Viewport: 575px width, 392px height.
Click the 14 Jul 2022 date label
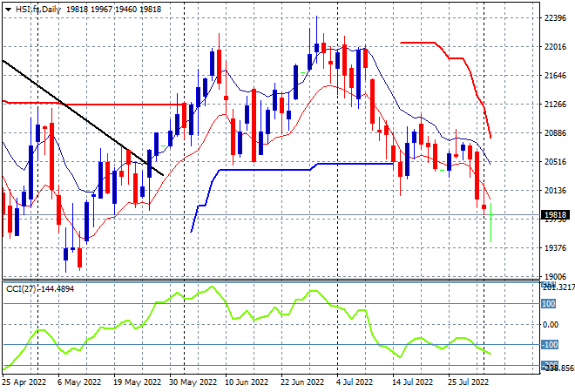(413, 382)
